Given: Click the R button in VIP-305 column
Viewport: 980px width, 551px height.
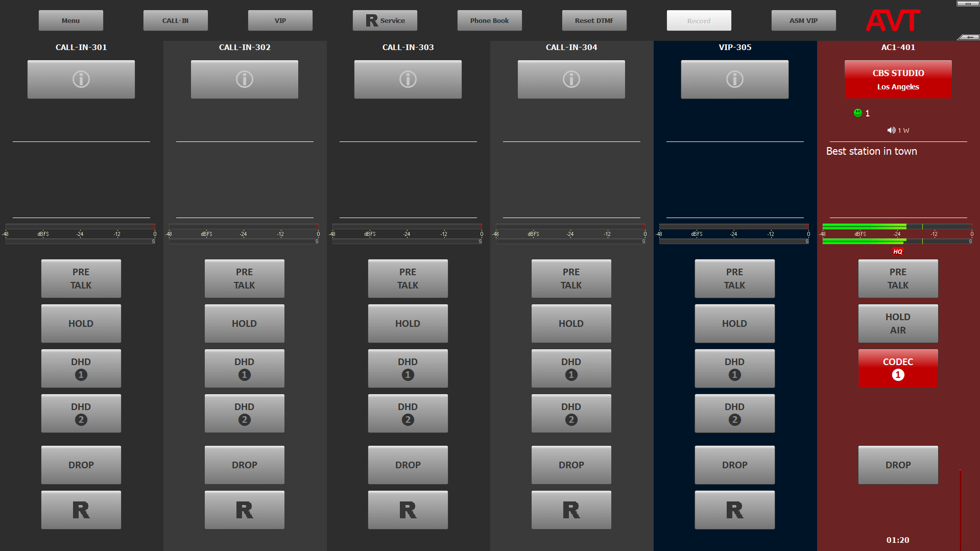Looking at the screenshot, I should click(x=734, y=510).
